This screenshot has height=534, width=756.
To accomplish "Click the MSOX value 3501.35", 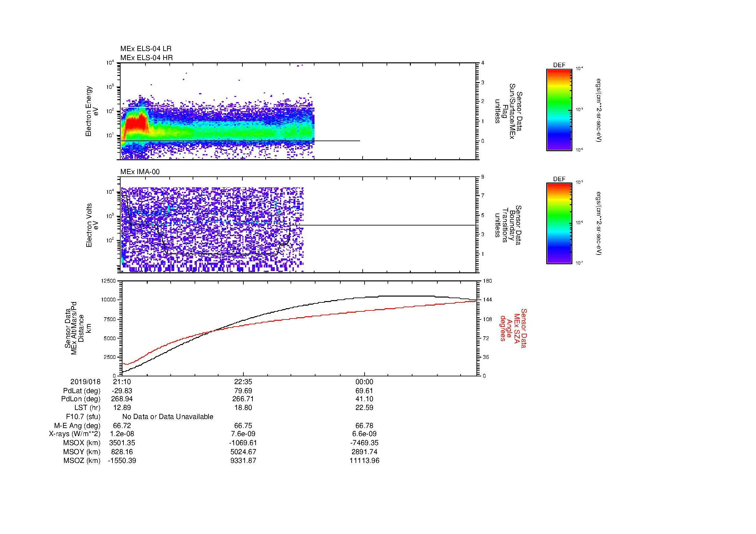I will [x=122, y=443].
